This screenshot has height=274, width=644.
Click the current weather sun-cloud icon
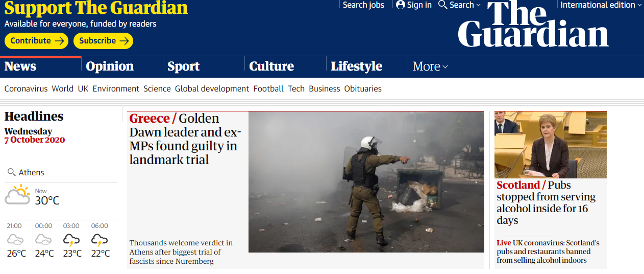tap(18, 195)
